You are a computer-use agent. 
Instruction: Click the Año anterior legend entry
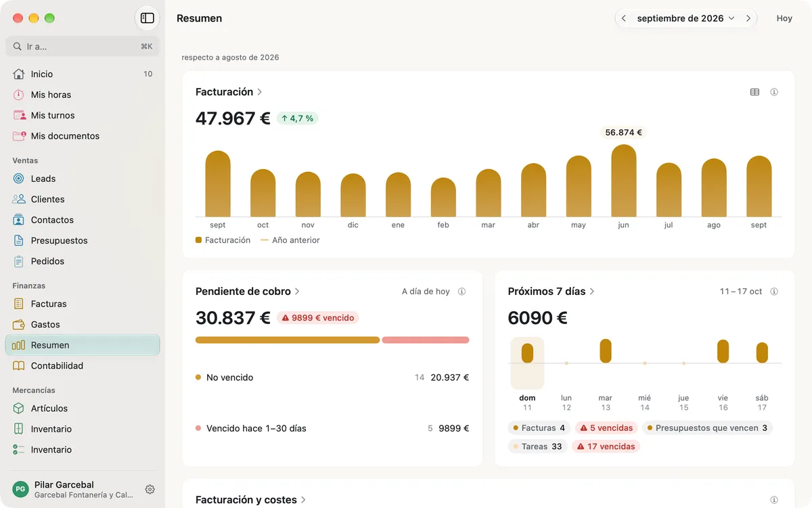coord(290,240)
